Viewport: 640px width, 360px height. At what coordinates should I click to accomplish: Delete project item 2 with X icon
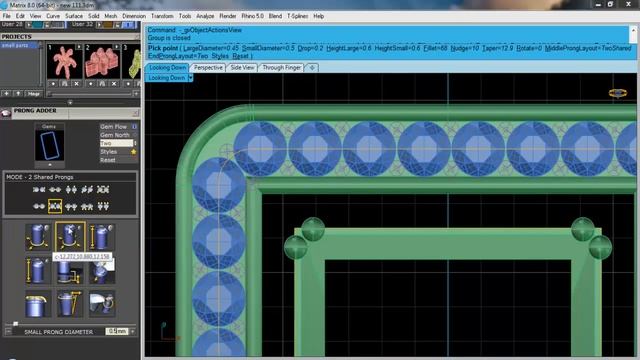pyautogui.click(x=114, y=84)
